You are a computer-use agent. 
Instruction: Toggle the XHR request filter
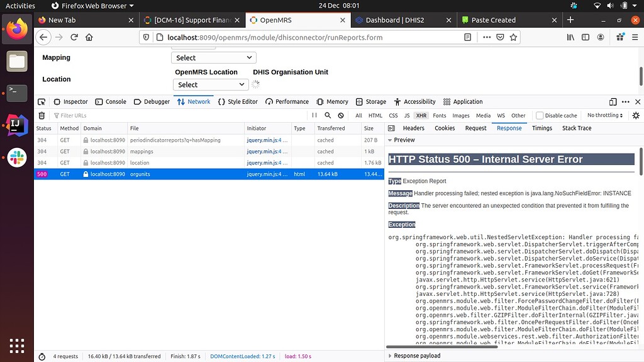(x=421, y=116)
